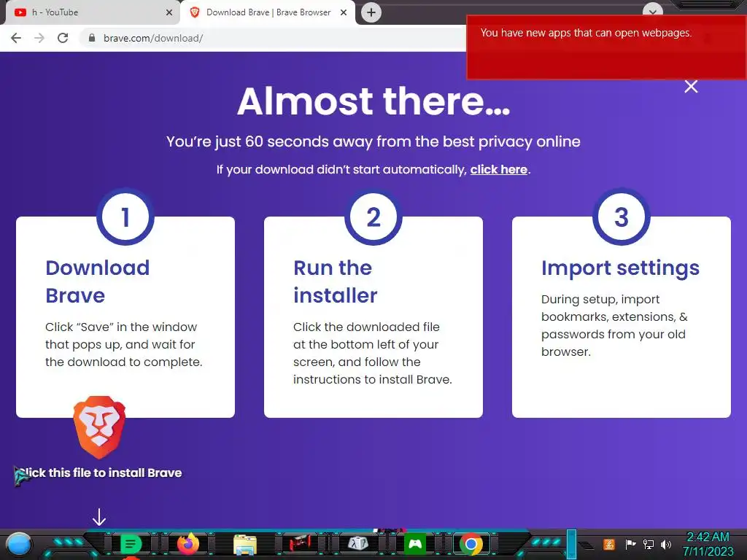Open the red and black taskbar app

click(x=300, y=544)
